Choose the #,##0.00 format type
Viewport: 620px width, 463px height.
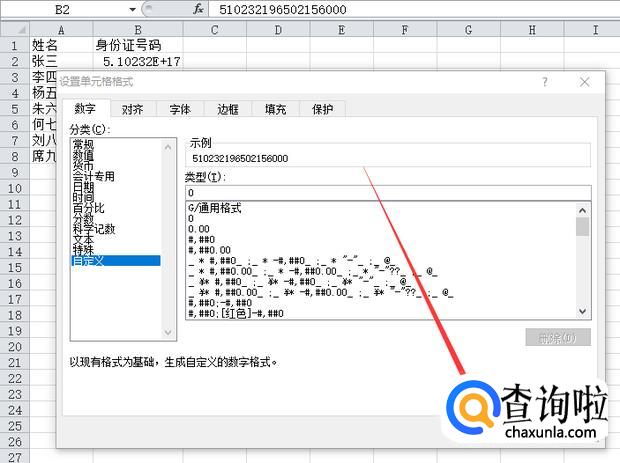point(209,250)
